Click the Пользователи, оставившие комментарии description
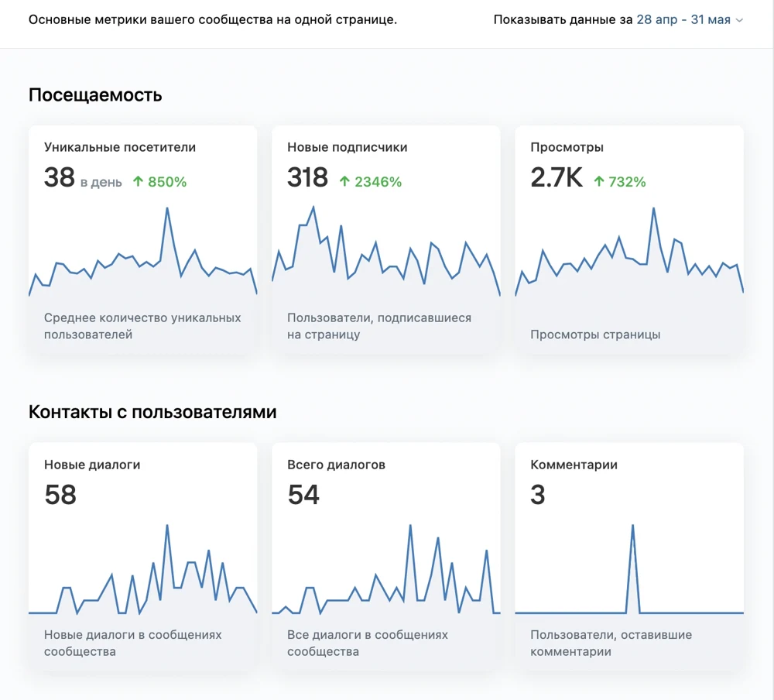The height and width of the screenshot is (700, 774). [611, 643]
